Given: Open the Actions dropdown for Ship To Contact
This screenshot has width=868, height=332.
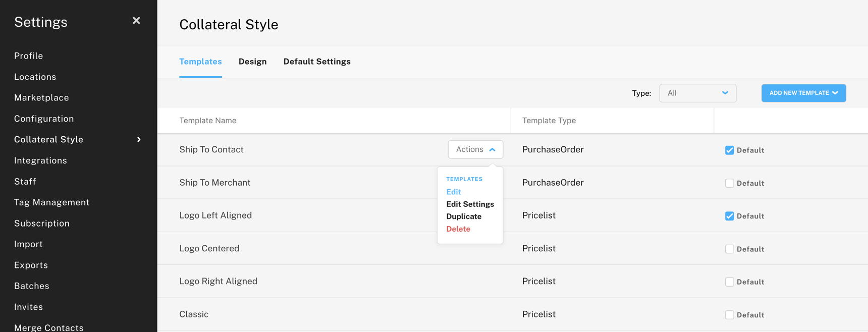Looking at the screenshot, I should (x=475, y=149).
